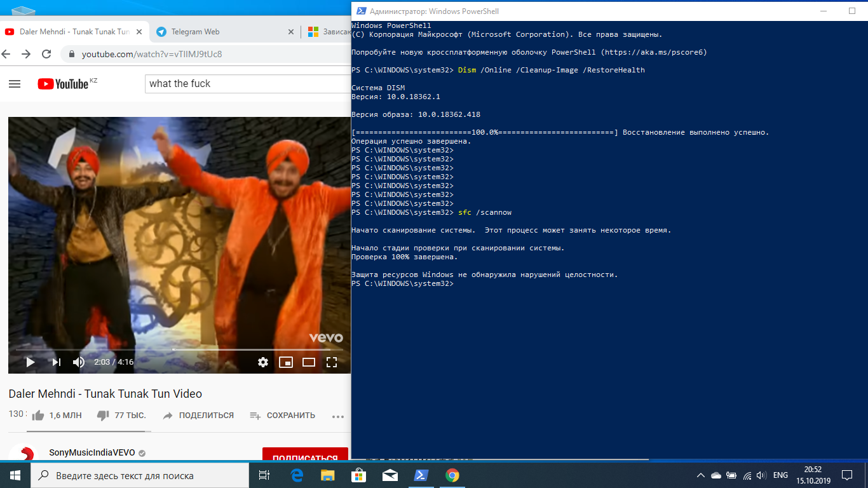Reload the page in Chrome

[x=46, y=54]
